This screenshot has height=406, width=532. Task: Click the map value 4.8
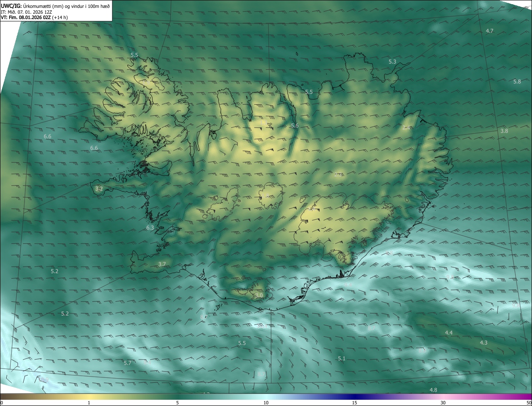click(x=433, y=390)
